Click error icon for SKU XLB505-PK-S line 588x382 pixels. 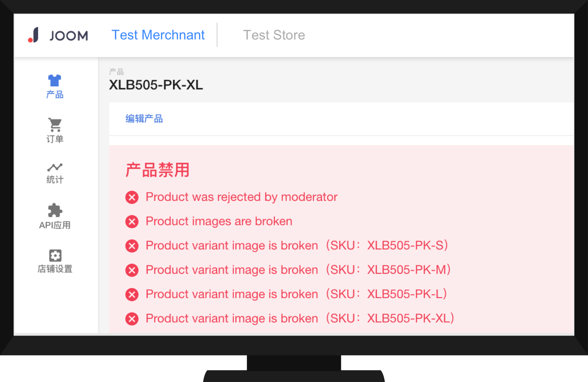click(x=131, y=246)
